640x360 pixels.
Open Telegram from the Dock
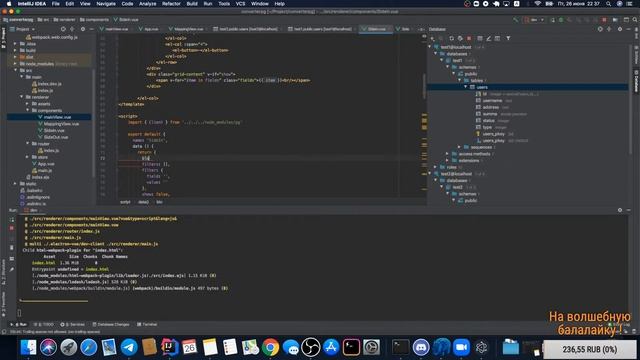click(129, 347)
